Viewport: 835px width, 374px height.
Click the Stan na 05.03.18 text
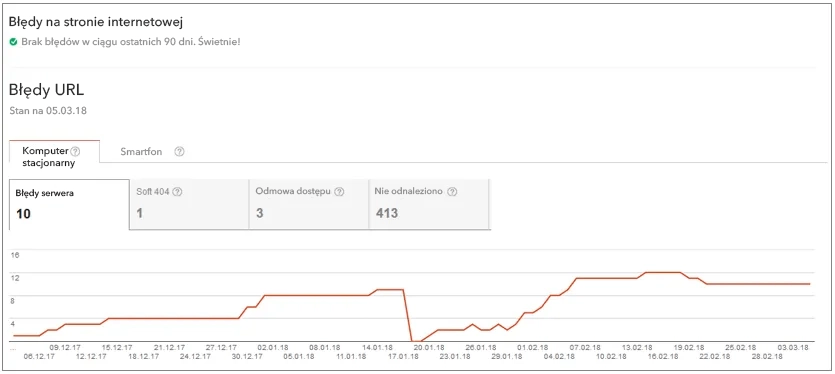(x=48, y=111)
